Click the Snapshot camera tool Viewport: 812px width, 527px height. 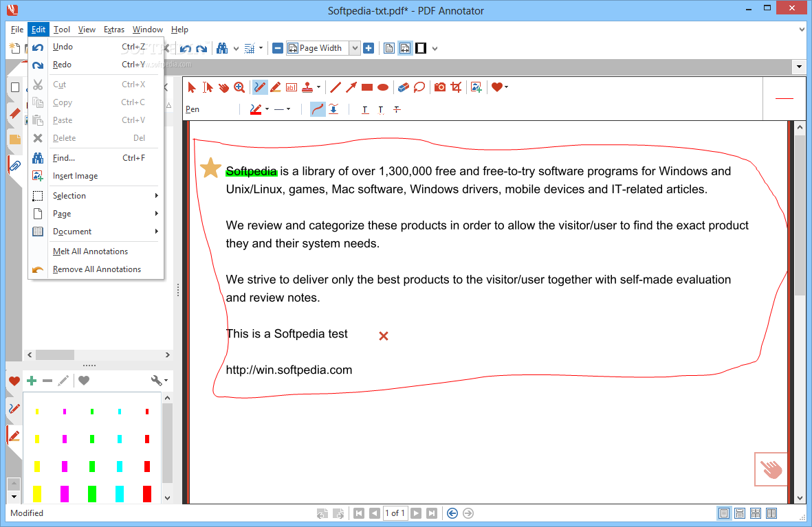pyautogui.click(x=440, y=87)
